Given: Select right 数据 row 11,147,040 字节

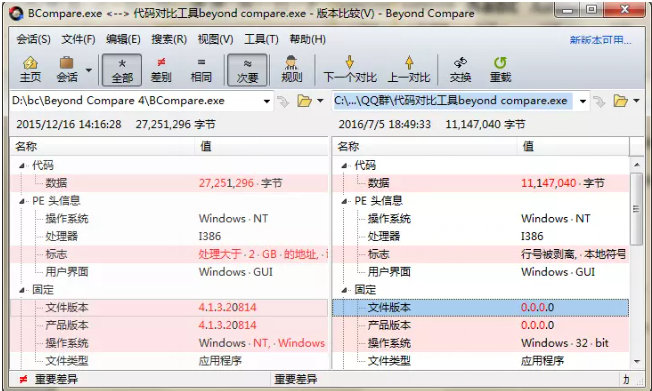Looking at the screenshot, I should click(481, 183).
